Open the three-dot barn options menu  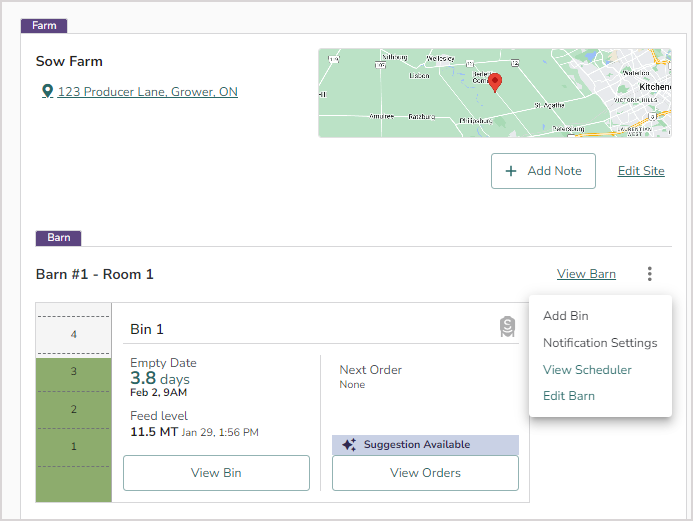[650, 274]
